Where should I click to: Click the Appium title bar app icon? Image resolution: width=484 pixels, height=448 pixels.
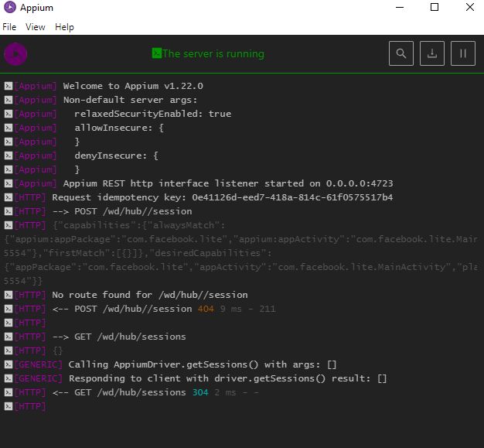point(10,8)
